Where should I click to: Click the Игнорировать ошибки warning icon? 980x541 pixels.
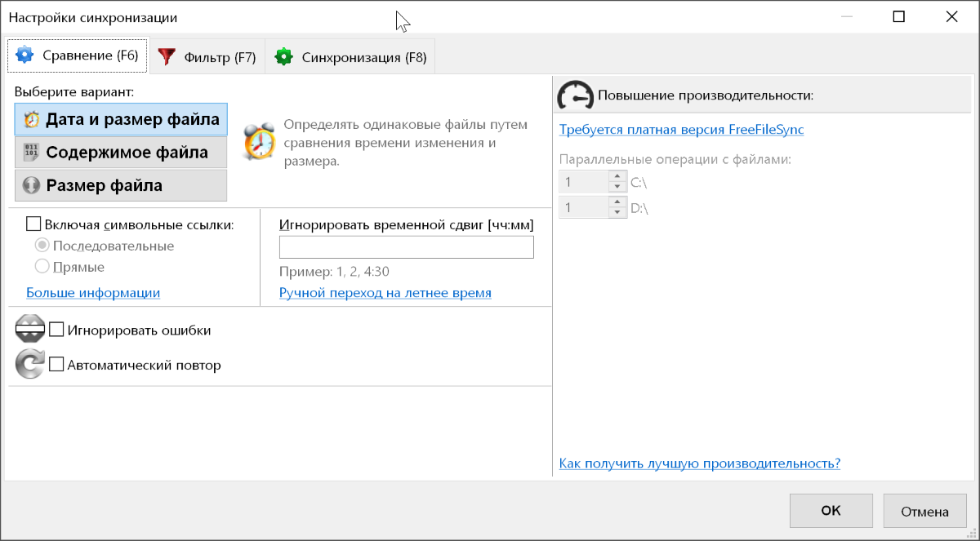click(30, 330)
